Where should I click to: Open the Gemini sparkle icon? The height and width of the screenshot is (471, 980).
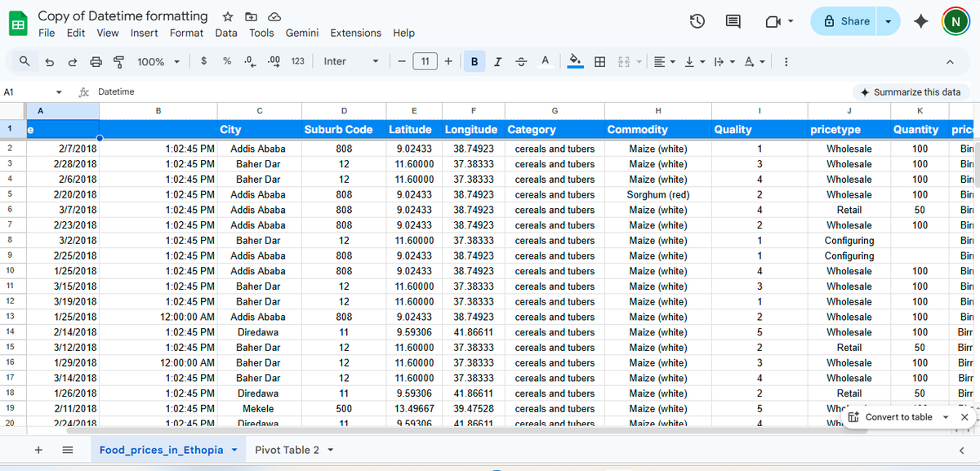point(921,22)
